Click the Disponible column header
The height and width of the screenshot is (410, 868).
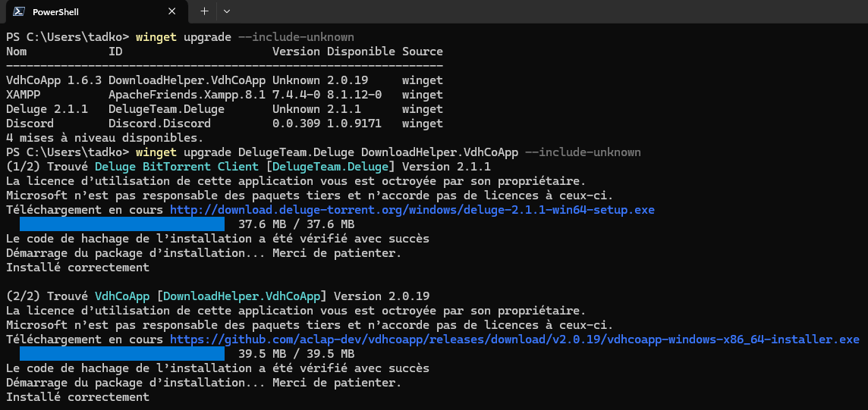pos(360,52)
